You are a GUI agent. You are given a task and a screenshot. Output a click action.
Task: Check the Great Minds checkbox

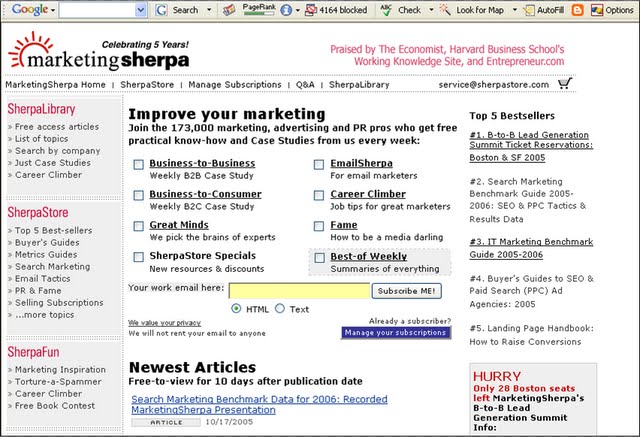tap(139, 226)
